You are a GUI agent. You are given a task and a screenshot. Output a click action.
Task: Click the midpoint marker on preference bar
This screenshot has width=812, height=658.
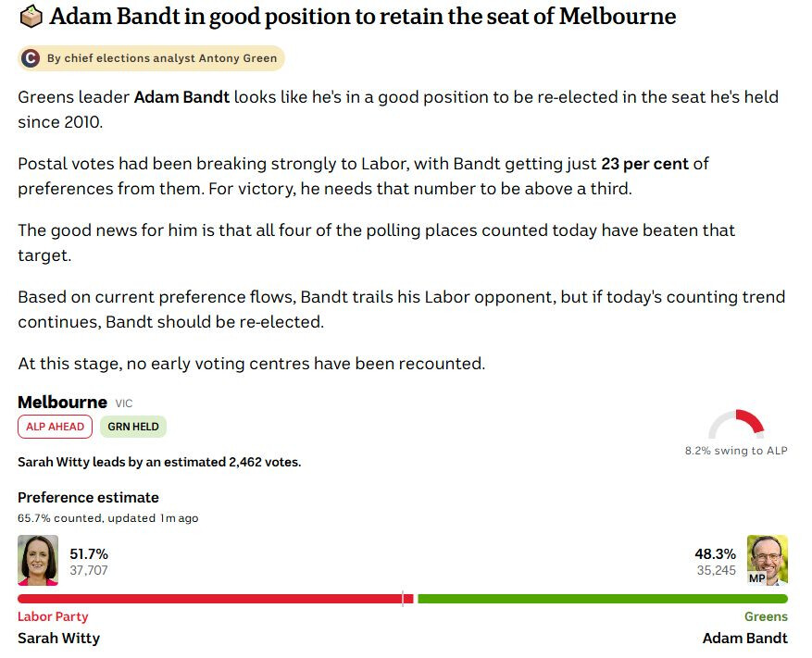coord(403,599)
